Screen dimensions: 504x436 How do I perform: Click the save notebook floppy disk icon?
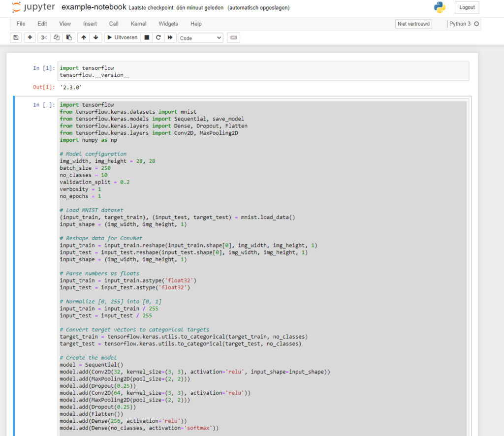pyautogui.click(x=16, y=38)
